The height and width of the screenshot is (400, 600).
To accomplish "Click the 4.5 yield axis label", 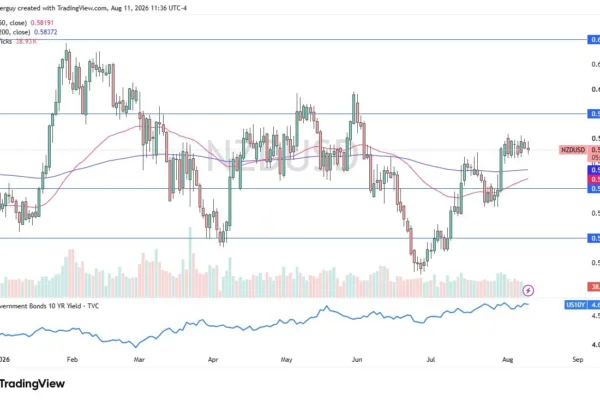I will 595,316.
